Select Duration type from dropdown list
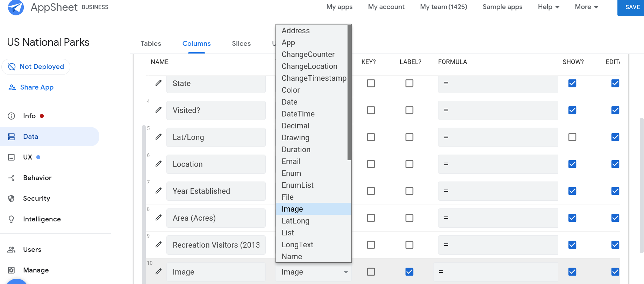Image resolution: width=644 pixels, height=284 pixels. pyautogui.click(x=312, y=150)
